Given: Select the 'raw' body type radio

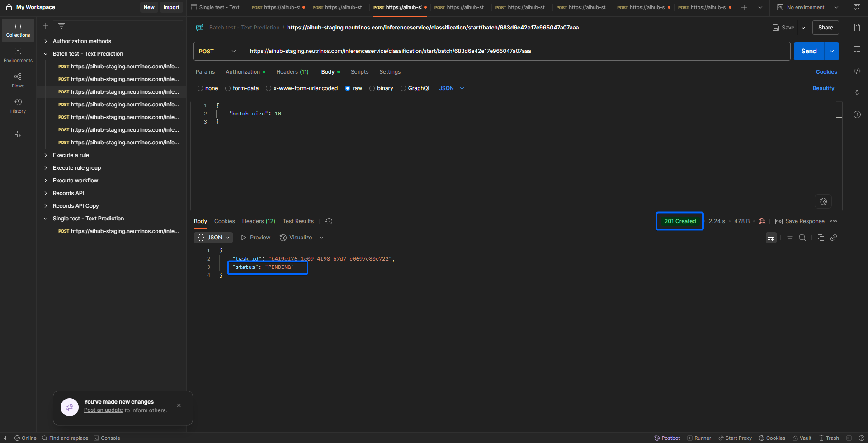Looking at the screenshot, I should coord(348,88).
